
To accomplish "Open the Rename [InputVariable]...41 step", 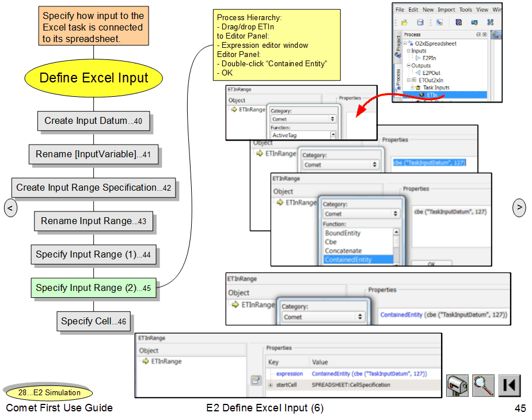I will [93, 154].
